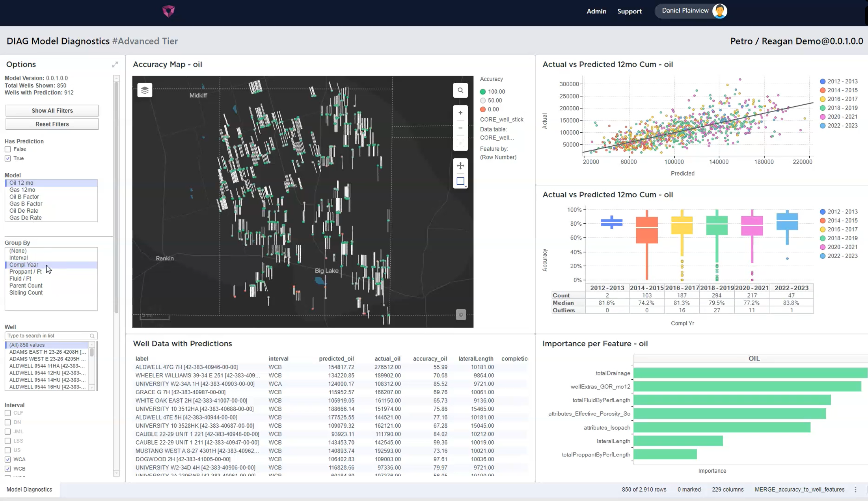Zoom out on the accuracy map

coord(460,128)
